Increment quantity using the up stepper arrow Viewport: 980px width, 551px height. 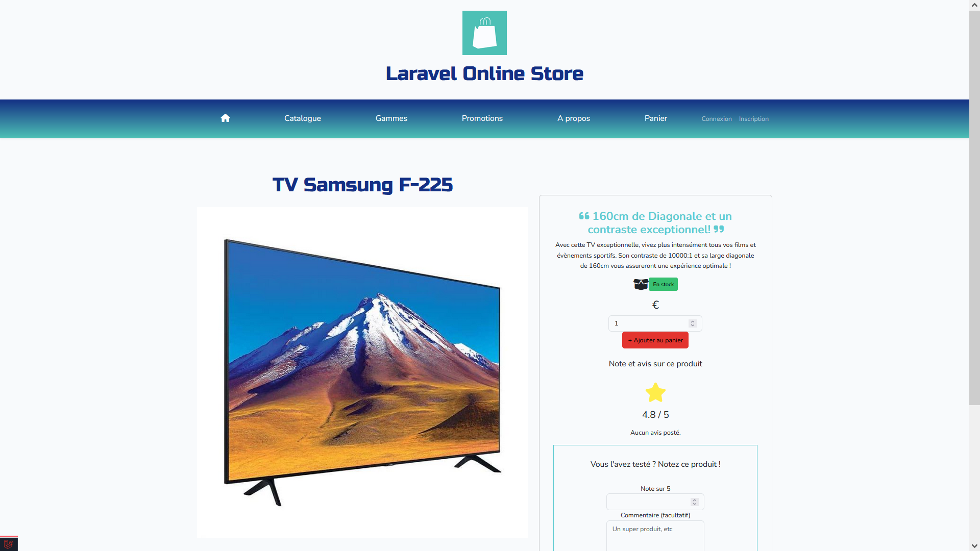(x=693, y=321)
